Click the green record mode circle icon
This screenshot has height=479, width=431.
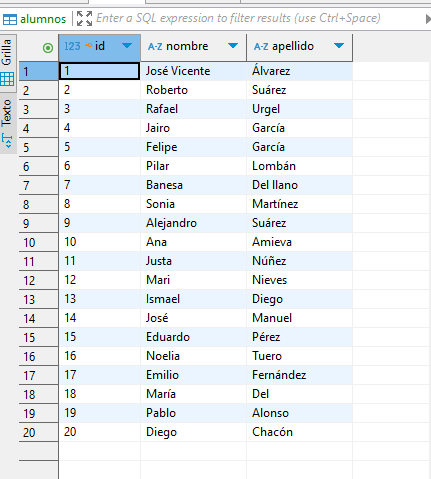pos(48,48)
